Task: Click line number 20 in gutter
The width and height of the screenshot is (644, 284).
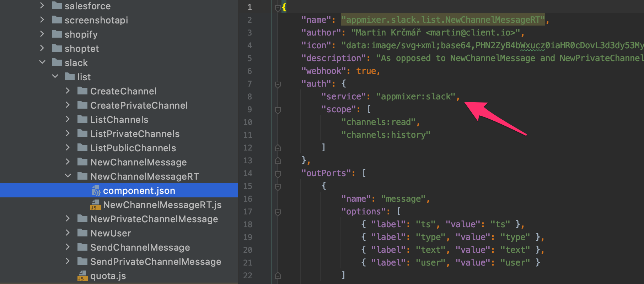Action: (x=248, y=250)
